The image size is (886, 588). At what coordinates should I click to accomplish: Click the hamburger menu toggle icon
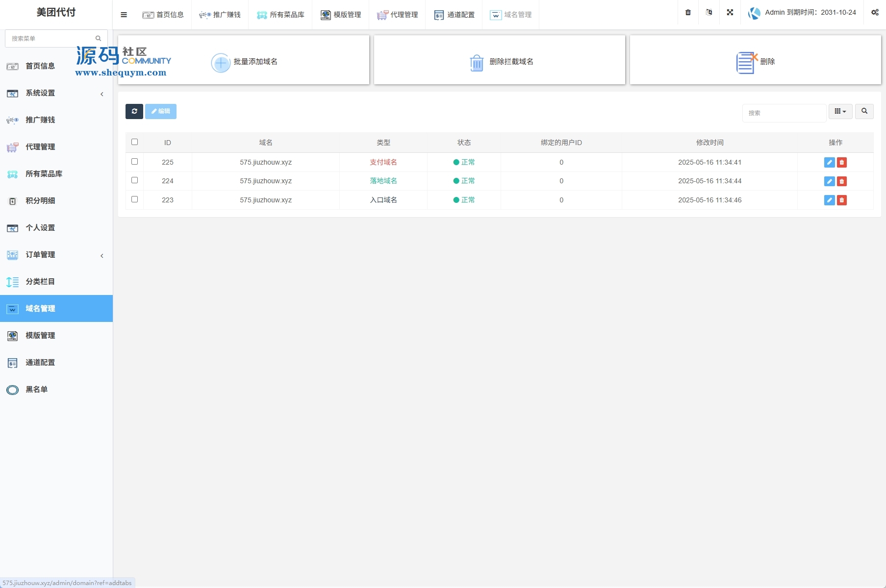pos(124,15)
